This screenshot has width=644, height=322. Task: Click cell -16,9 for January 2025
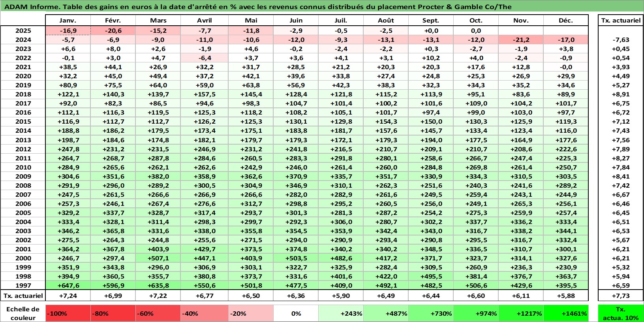(x=68, y=30)
